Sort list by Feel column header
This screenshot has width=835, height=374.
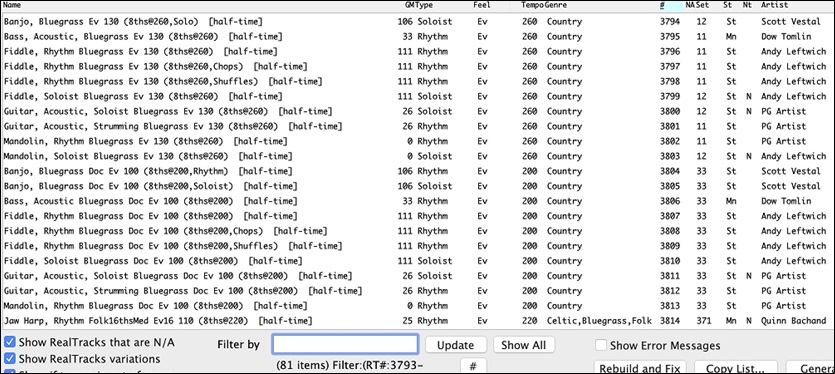click(x=481, y=5)
